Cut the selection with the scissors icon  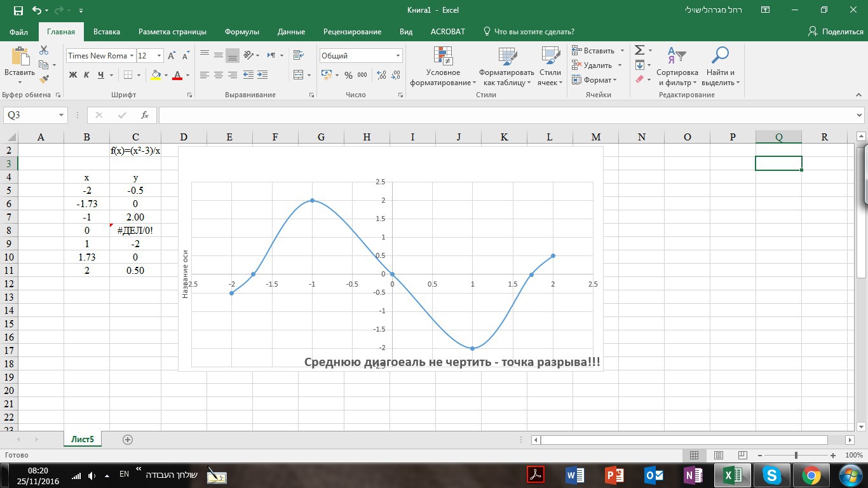[x=44, y=50]
